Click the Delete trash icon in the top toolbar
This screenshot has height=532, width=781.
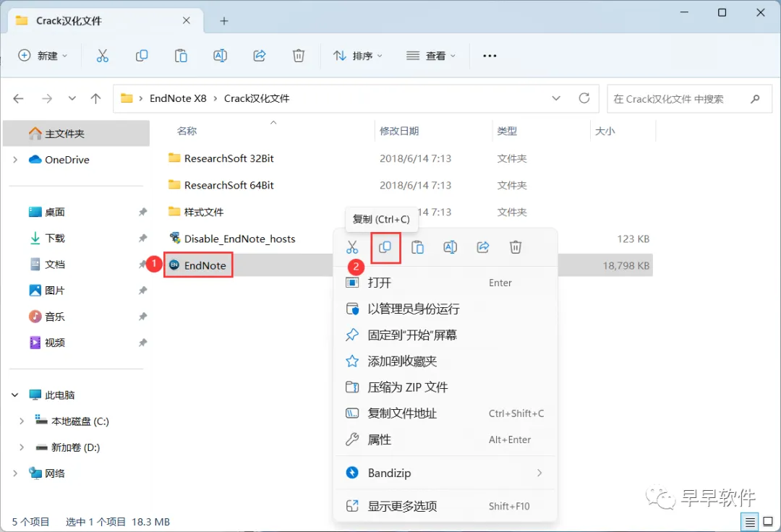point(299,56)
